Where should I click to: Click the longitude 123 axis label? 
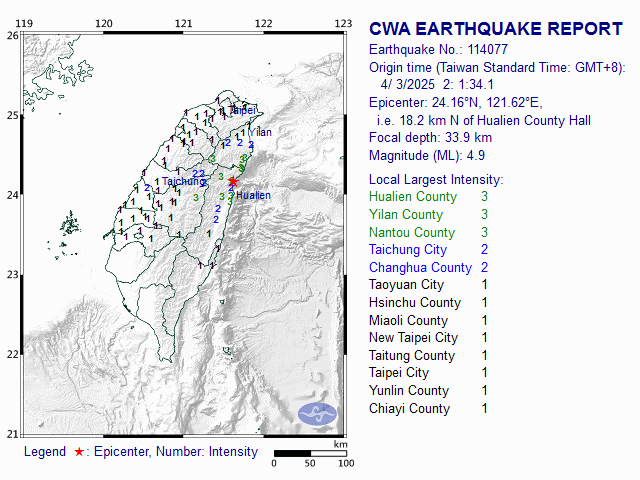[343, 24]
